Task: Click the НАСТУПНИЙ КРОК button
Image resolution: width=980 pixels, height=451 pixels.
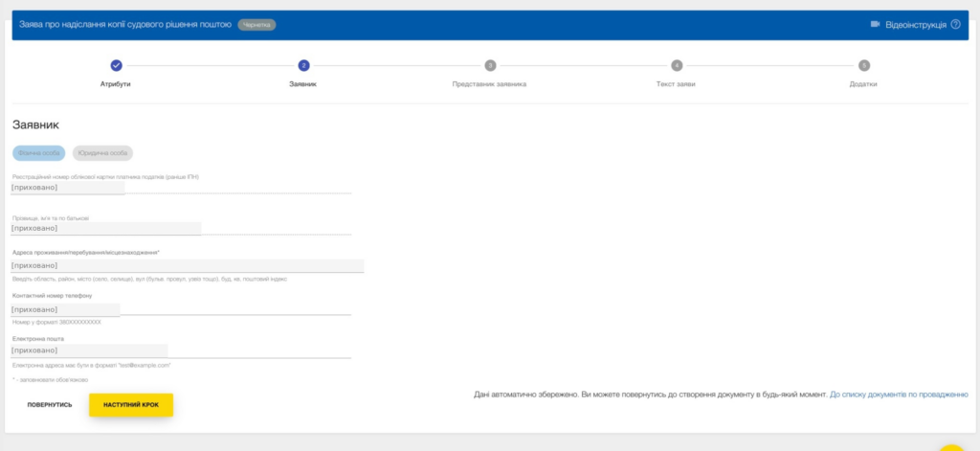Action: pos(131,405)
